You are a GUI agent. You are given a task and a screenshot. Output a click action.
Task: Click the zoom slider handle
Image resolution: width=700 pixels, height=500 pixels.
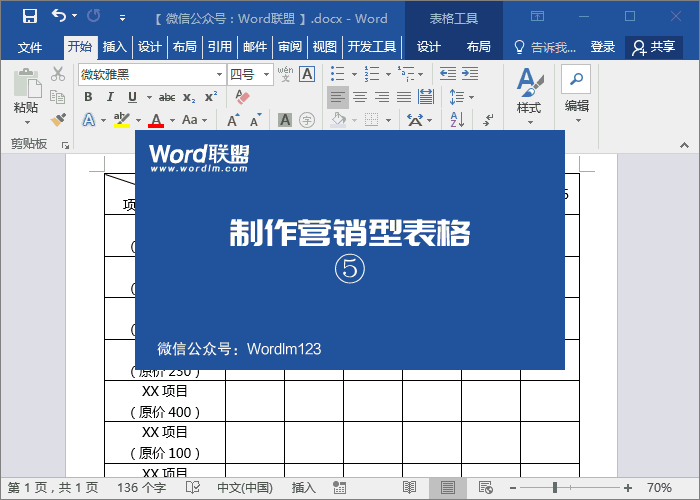(555, 488)
